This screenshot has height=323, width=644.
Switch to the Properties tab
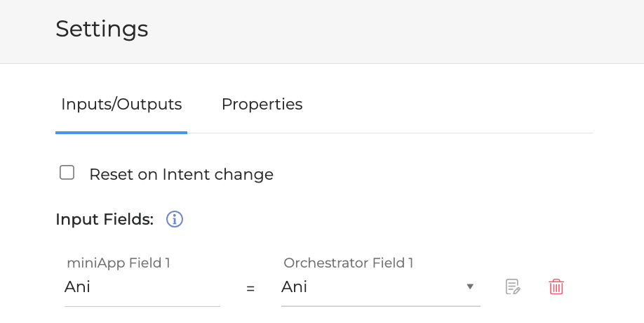coord(262,105)
